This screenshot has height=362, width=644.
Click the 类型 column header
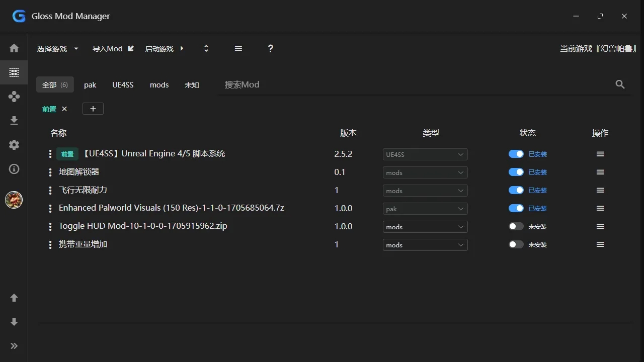(x=431, y=133)
